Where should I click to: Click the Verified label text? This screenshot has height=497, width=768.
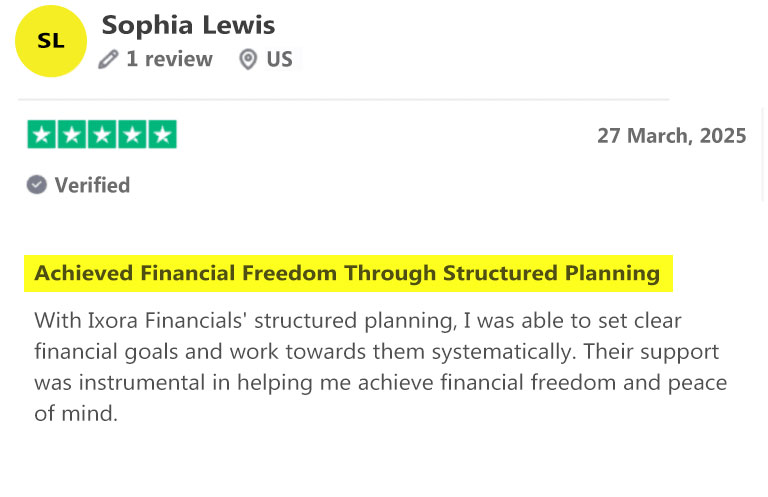(x=93, y=186)
